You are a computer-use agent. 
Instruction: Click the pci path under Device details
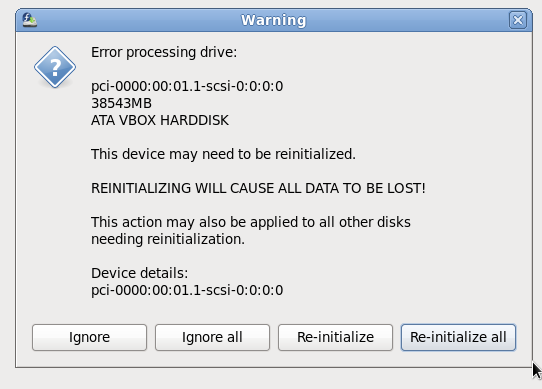click(x=187, y=290)
